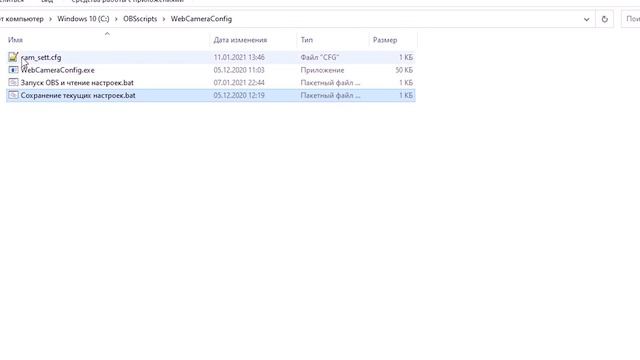Open the address bar history dropdown
The height and width of the screenshot is (360, 640).
(587, 19)
